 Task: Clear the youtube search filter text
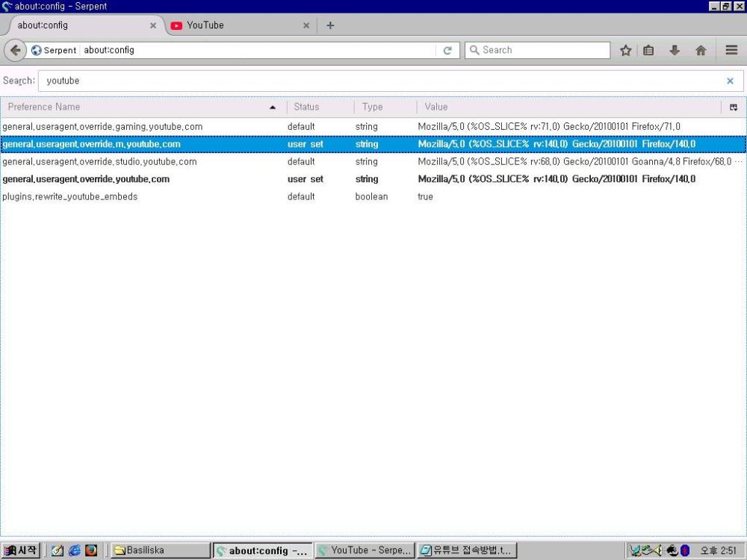(730, 81)
